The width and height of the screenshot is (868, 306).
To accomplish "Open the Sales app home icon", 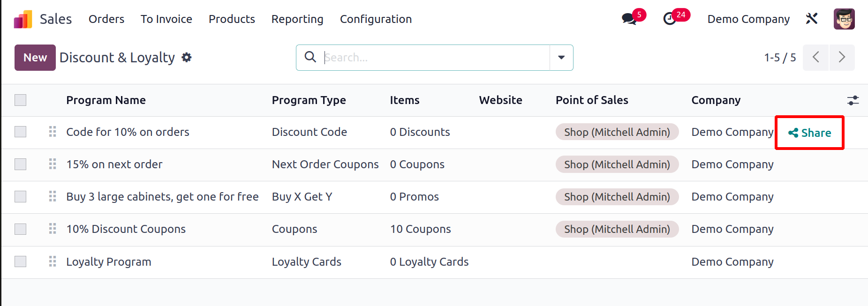I will [x=23, y=19].
